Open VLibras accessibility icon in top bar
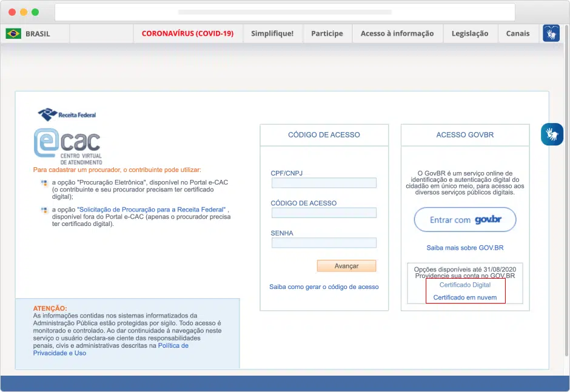Viewport: 570px width, 392px height. [551, 33]
